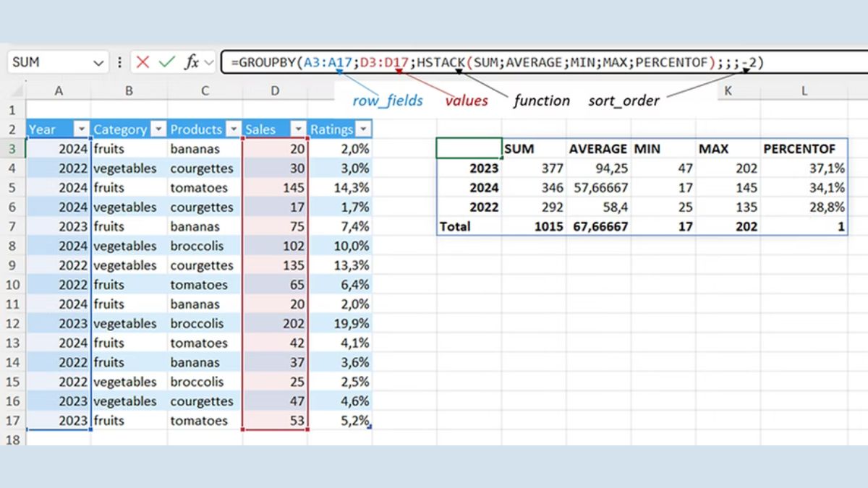Image resolution: width=868 pixels, height=488 pixels.
Task: Open the Insert Function (fx) dialog
Action: 192,62
